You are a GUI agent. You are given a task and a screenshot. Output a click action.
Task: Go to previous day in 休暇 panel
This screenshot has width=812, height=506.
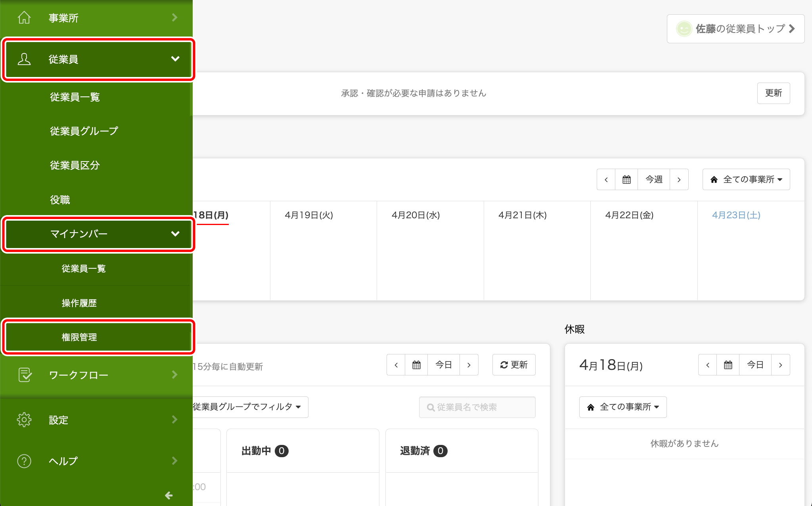[x=707, y=365]
